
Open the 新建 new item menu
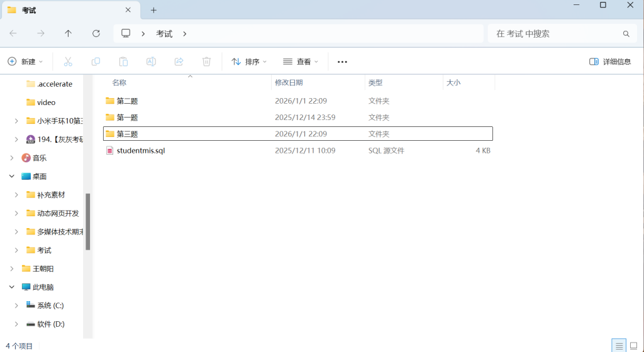pos(25,62)
